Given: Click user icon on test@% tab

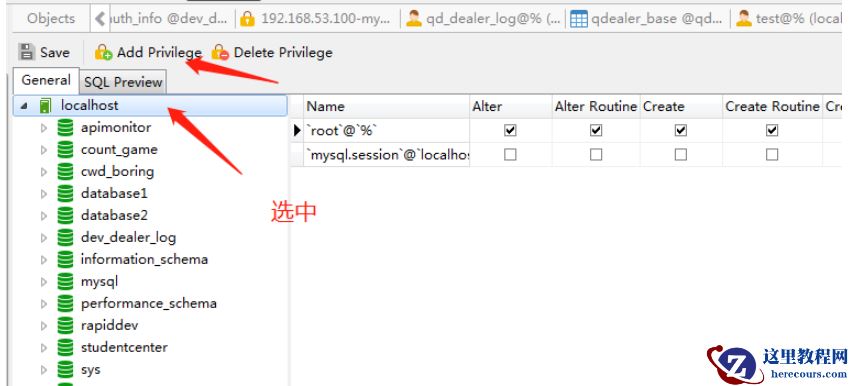Looking at the screenshot, I should (x=743, y=19).
